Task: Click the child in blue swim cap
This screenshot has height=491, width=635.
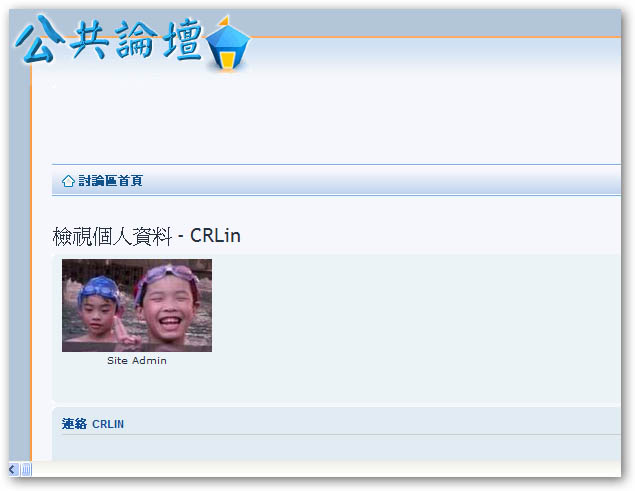Action: 99,307
